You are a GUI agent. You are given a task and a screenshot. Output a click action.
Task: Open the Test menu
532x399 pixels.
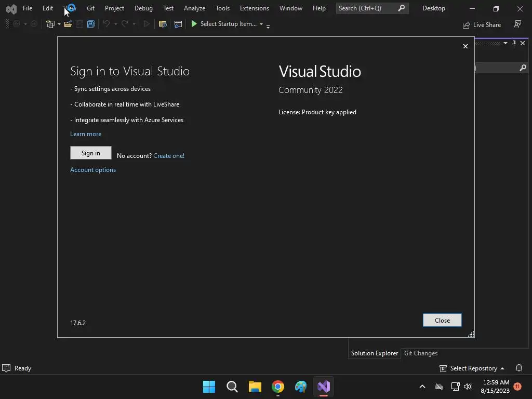click(168, 8)
